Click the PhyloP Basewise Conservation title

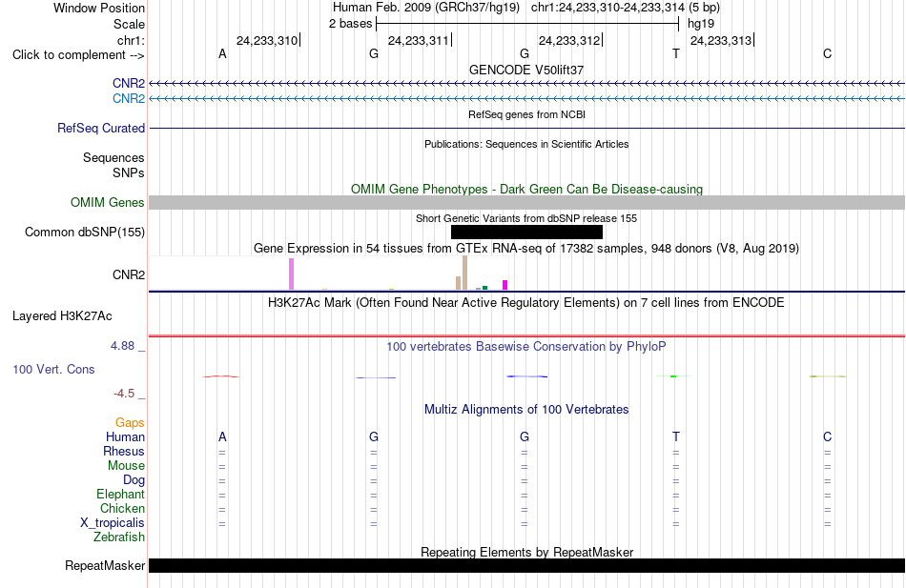526,347
